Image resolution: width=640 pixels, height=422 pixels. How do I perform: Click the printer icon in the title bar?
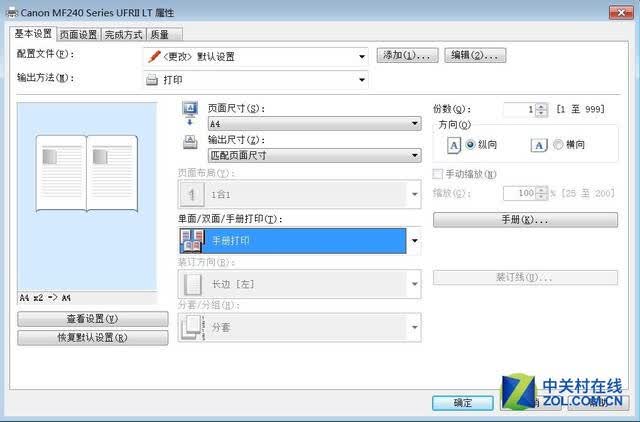tap(12, 13)
